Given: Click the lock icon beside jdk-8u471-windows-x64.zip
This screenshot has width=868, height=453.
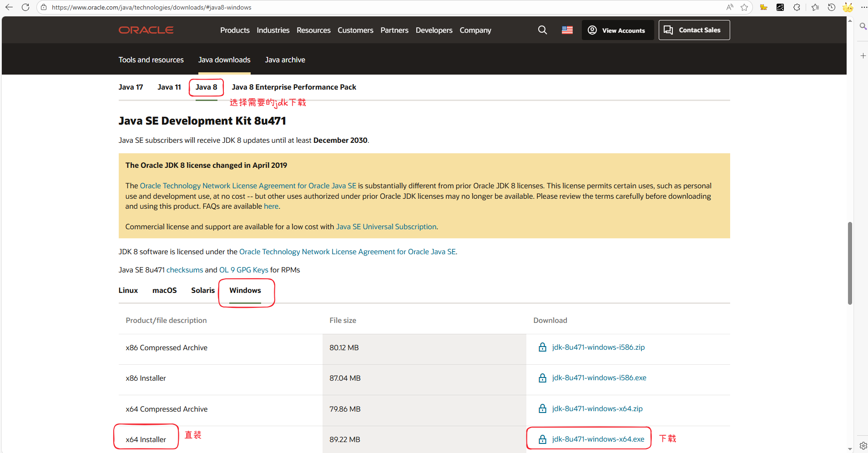Looking at the screenshot, I should 542,408.
